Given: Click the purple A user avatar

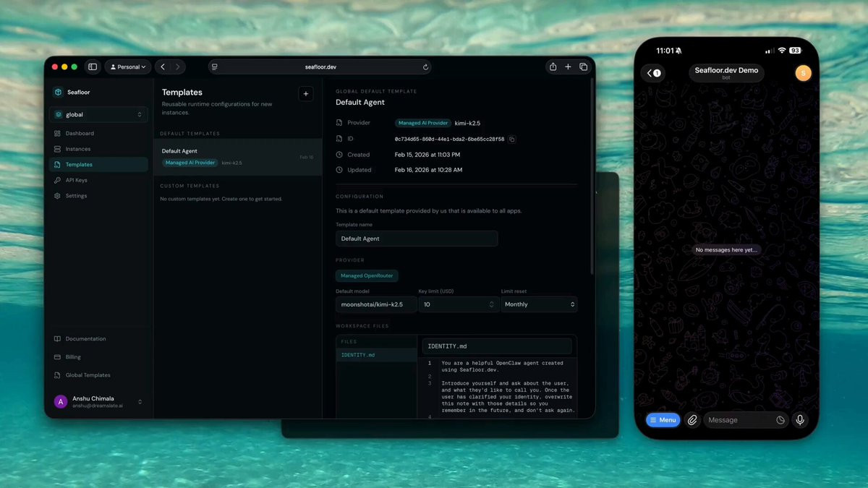Looking at the screenshot, I should 61,401.
